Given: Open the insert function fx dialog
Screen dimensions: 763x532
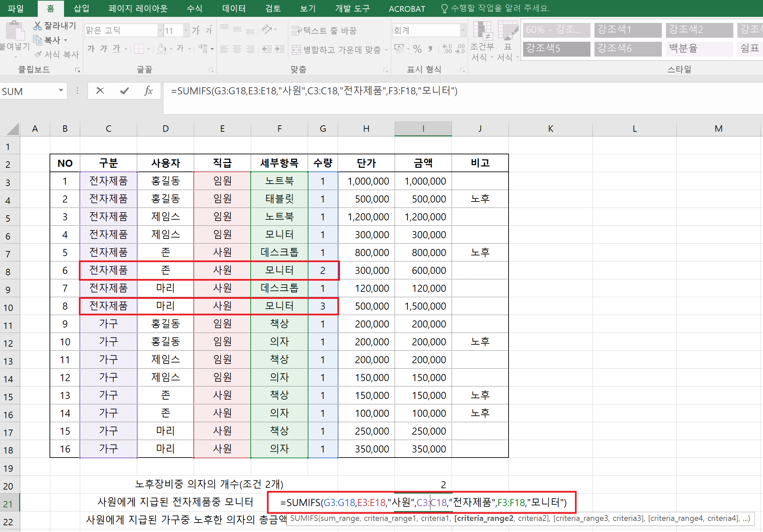Looking at the screenshot, I should click(x=148, y=91).
